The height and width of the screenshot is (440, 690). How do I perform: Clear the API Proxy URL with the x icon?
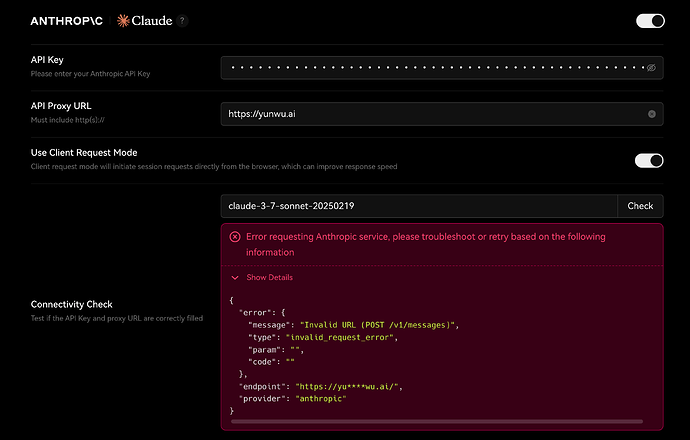click(x=652, y=114)
